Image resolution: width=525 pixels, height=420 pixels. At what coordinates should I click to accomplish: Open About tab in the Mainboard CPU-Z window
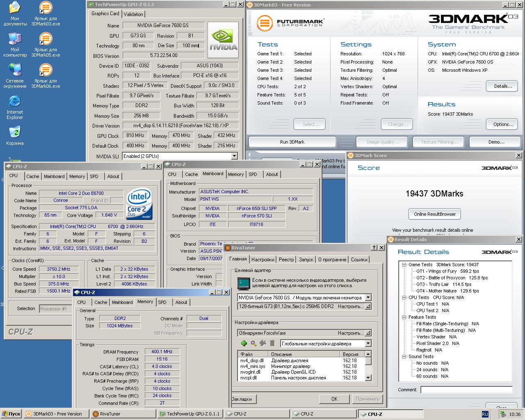point(272,174)
